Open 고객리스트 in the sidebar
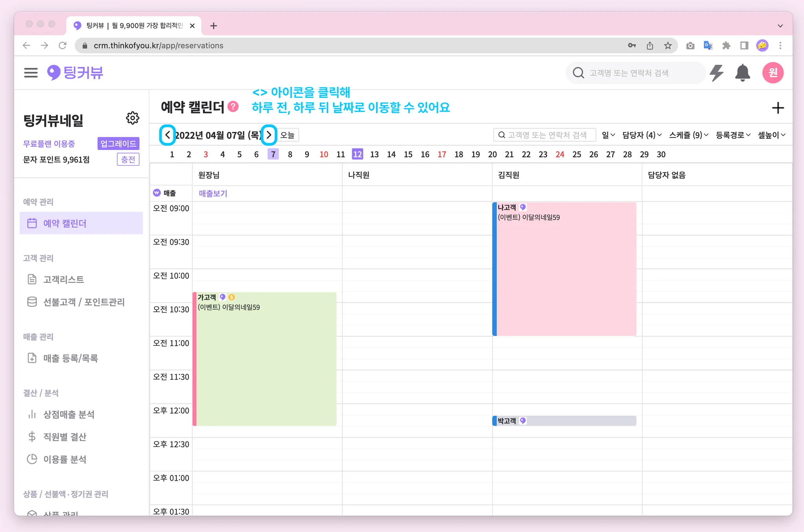The image size is (804, 532). 64,279
